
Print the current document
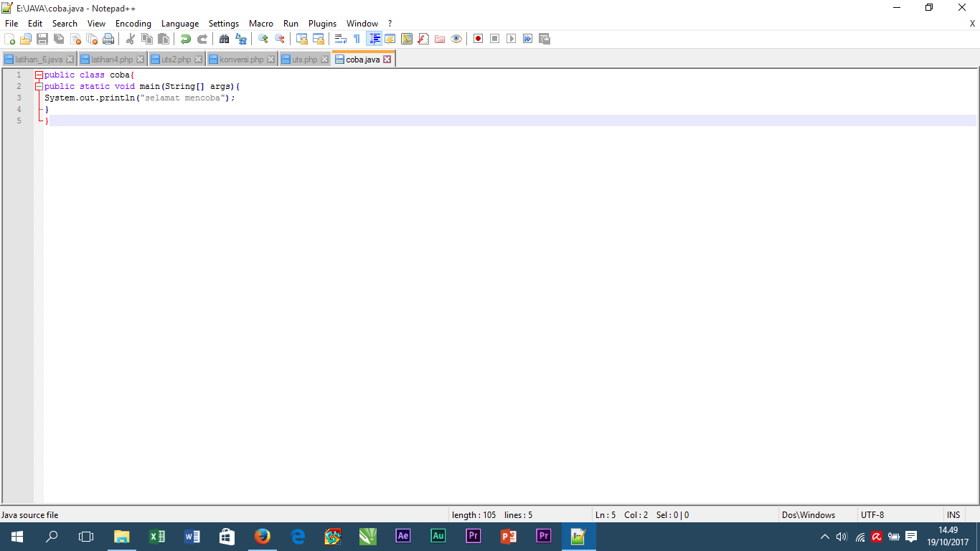(x=108, y=39)
